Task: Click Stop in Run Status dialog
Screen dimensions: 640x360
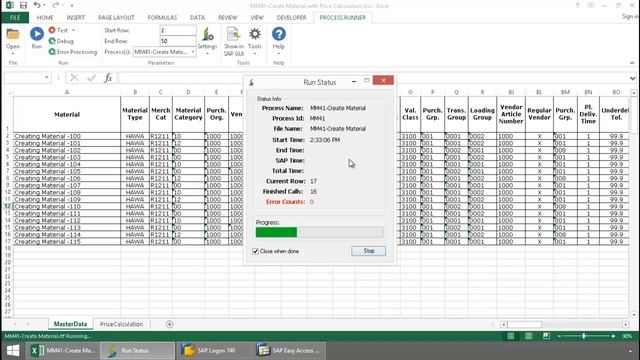Action: pyautogui.click(x=369, y=251)
